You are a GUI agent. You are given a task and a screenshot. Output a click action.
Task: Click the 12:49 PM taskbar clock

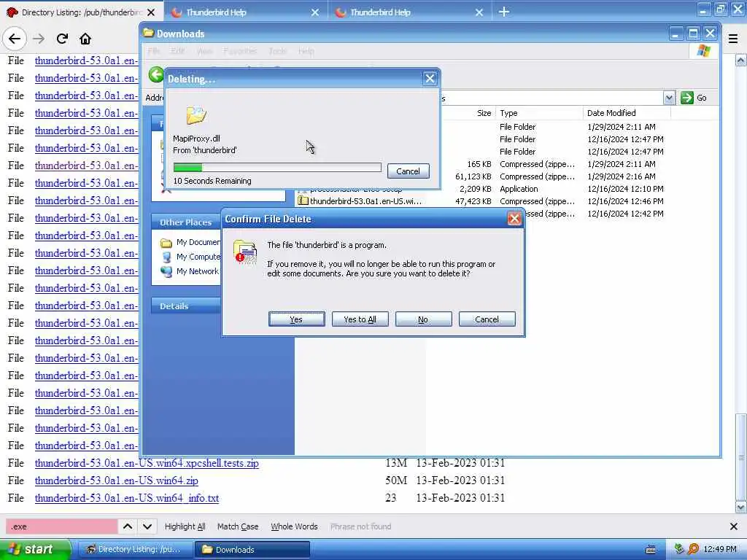[720, 549]
